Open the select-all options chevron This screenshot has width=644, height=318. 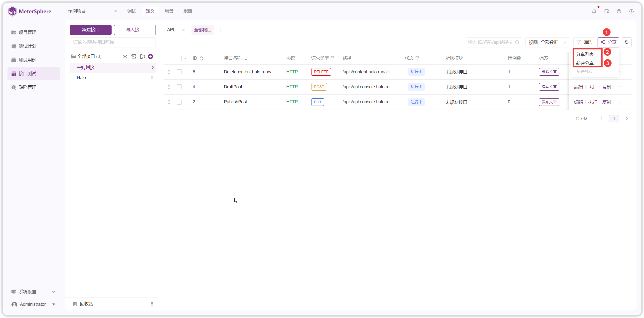click(185, 58)
